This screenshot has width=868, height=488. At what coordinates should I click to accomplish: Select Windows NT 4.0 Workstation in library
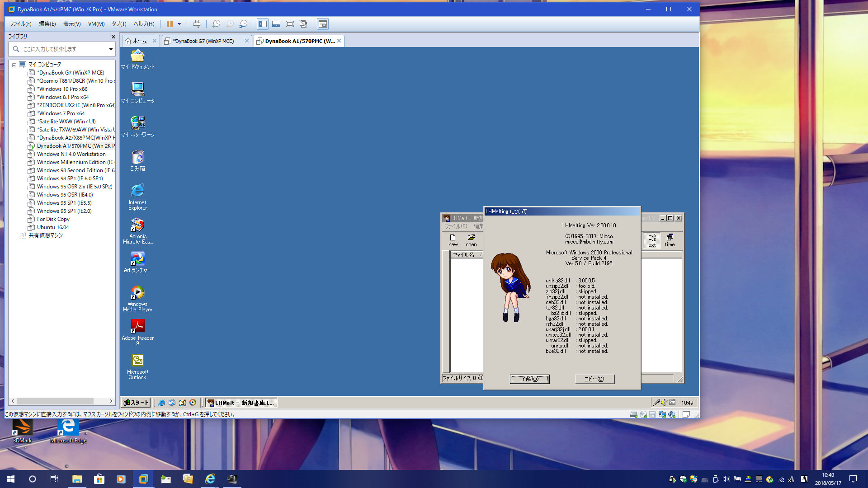pos(71,154)
